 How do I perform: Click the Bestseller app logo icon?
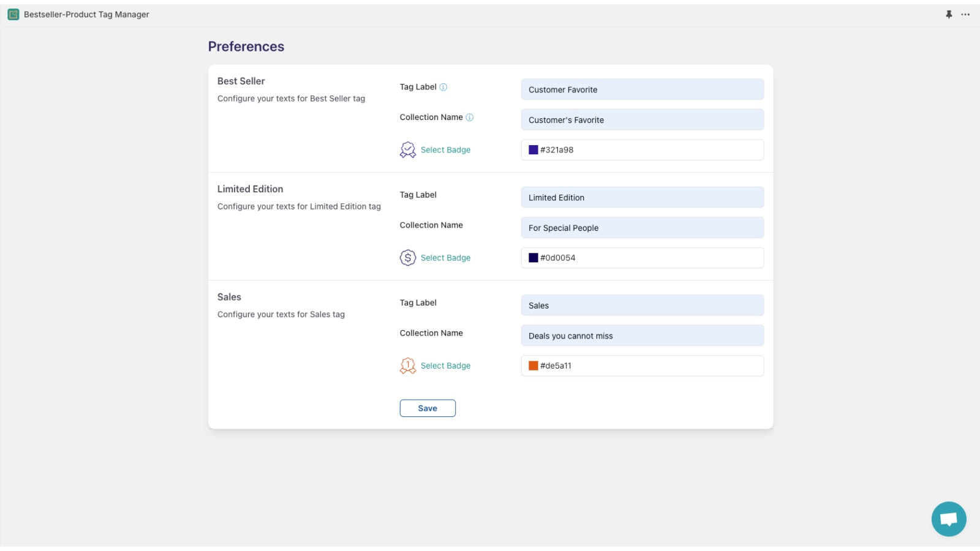click(x=13, y=14)
